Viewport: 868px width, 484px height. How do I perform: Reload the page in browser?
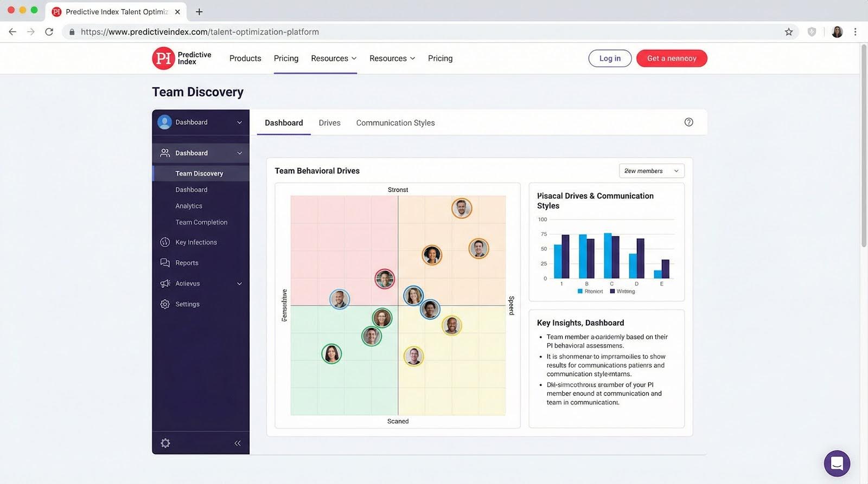[x=49, y=32]
